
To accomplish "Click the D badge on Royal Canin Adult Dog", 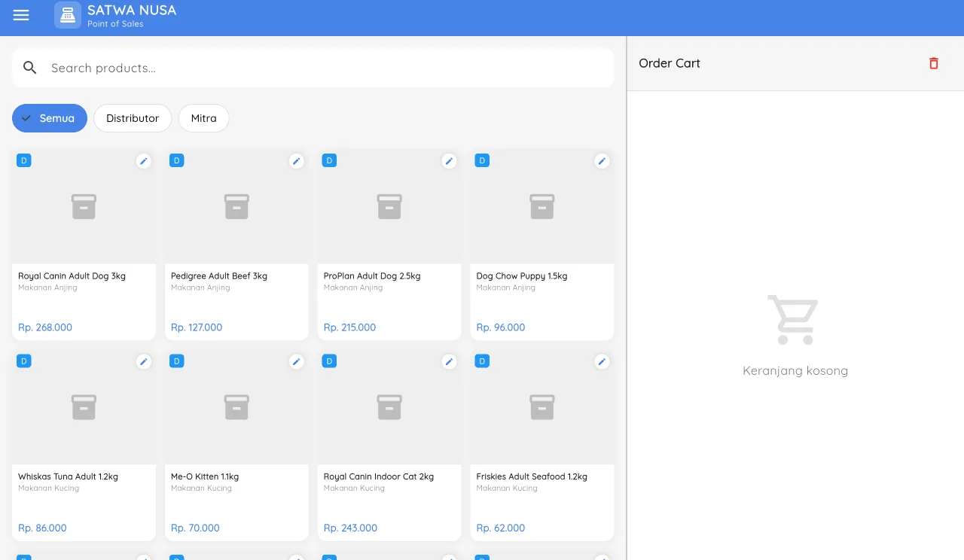I will [24, 160].
